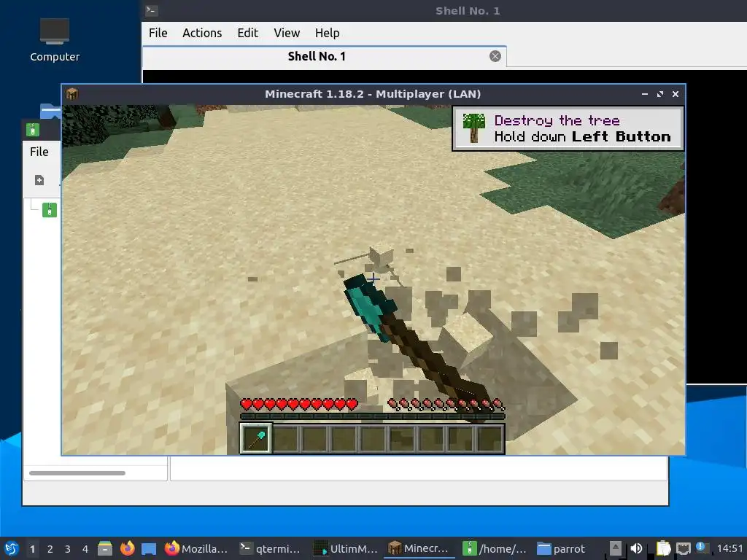Open the File menu in Shell window
This screenshot has height=560, width=747.
[x=158, y=33]
